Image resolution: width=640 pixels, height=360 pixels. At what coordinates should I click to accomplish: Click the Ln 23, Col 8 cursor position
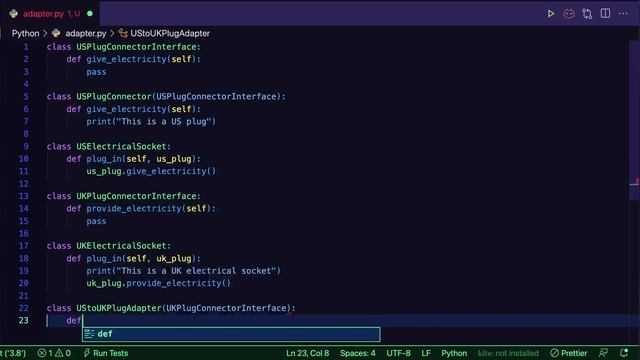click(x=307, y=353)
